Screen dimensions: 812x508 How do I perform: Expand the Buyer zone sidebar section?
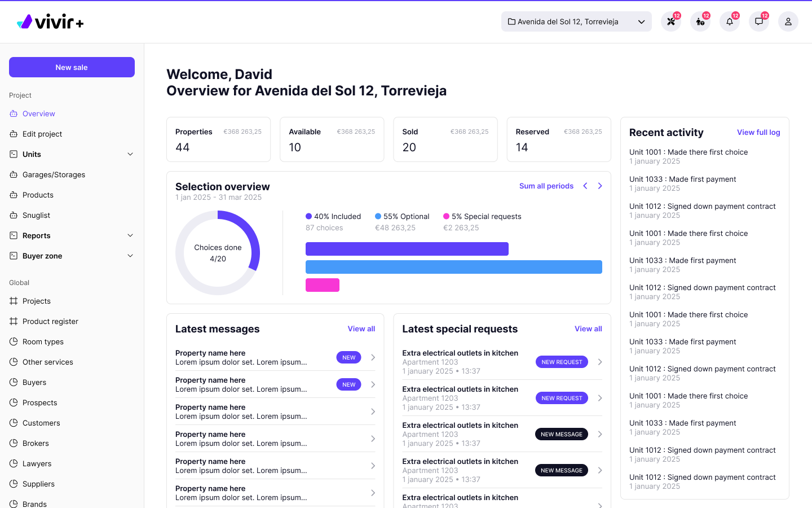pyautogui.click(x=130, y=256)
